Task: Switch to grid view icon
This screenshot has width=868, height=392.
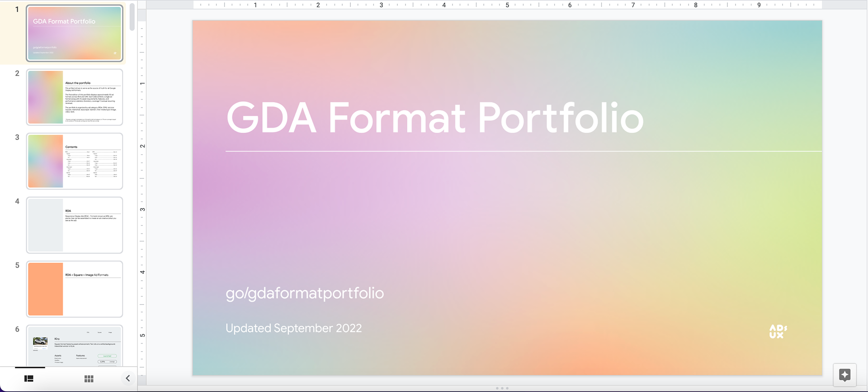Action: coord(89,378)
